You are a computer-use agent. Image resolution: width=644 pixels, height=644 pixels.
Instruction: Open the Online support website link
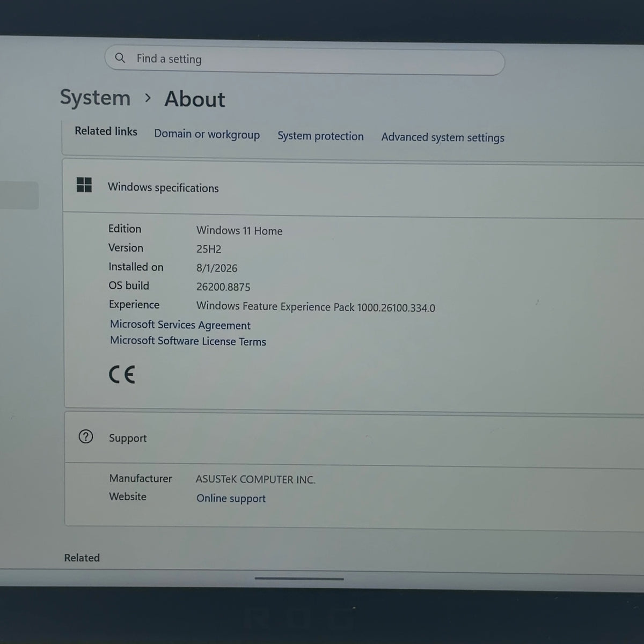click(231, 498)
